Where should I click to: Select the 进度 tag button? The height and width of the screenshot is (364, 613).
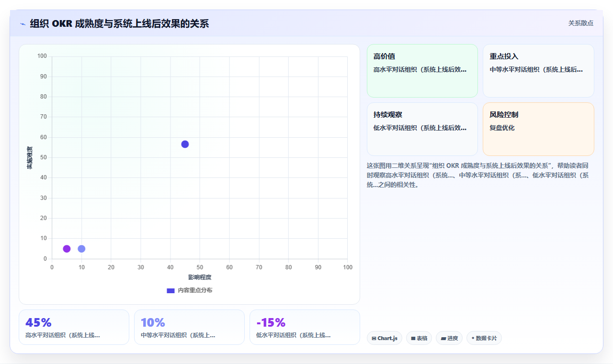click(449, 338)
